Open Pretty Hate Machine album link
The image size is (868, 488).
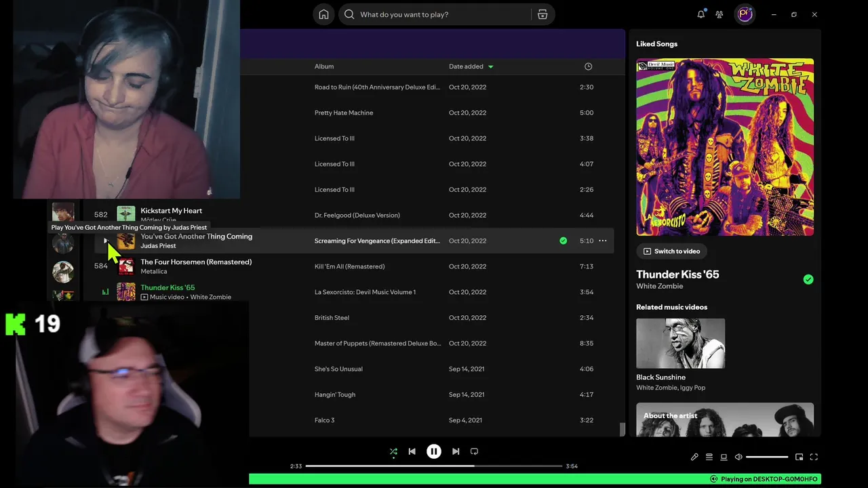(344, 113)
